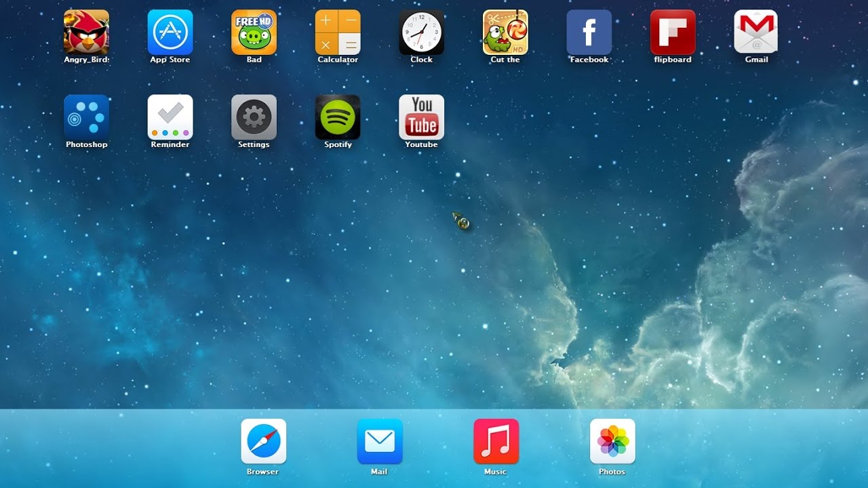Image resolution: width=868 pixels, height=488 pixels.
Task: Open the Bad Piggies game icon
Action: [x=254, y=32]
